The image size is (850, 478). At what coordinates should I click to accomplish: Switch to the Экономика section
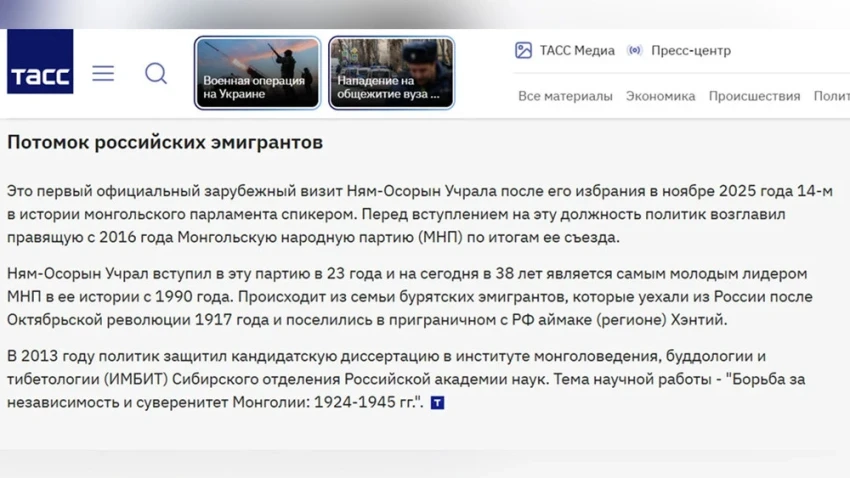pyautogui.click(x=660, y=96)
